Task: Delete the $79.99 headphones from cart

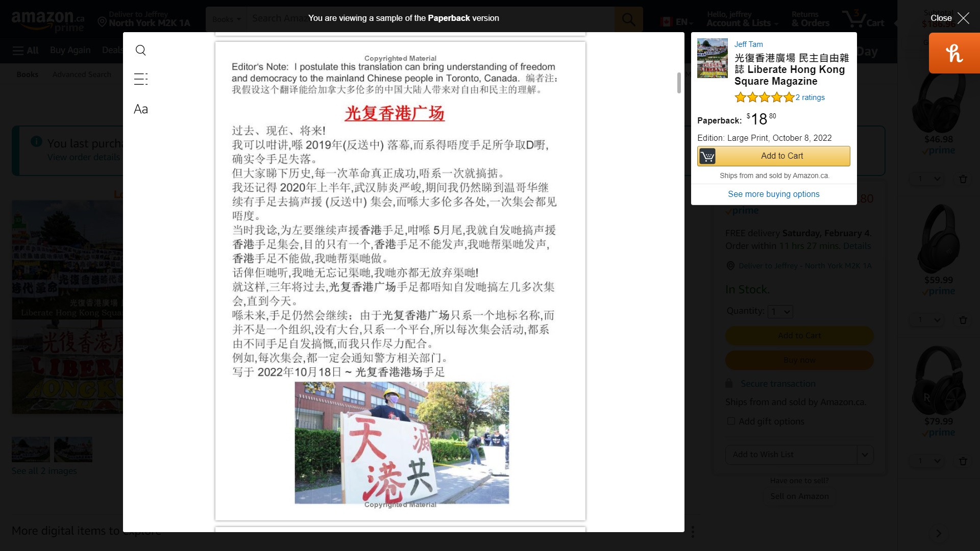Action: pyautogui.click(x=963, y=461)
